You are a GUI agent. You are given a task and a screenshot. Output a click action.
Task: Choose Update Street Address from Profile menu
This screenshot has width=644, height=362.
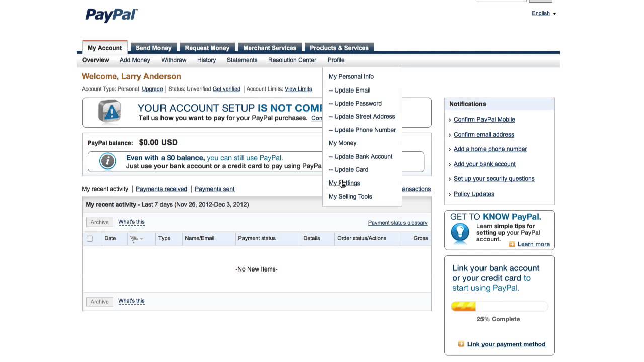click(x=362, y=116)
